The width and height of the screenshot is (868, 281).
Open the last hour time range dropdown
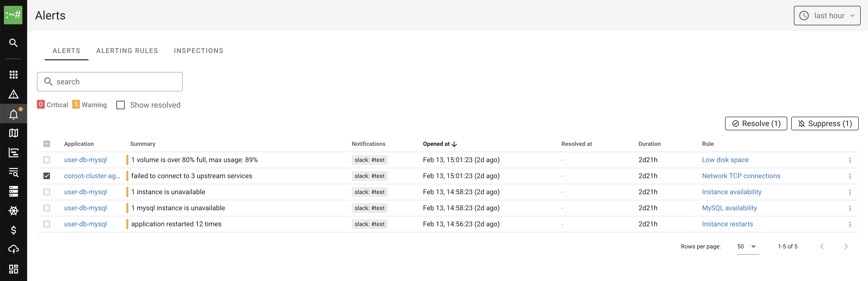coord(826,16)
